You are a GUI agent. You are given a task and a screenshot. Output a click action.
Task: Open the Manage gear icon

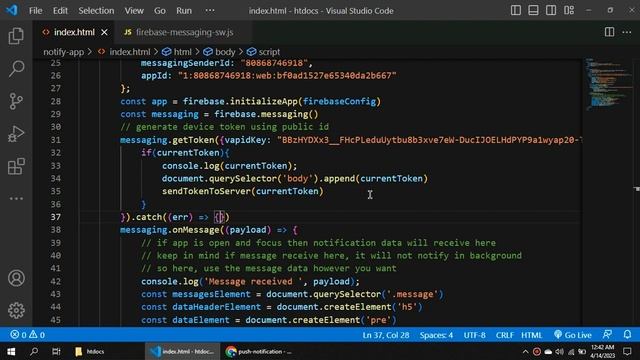[16, 310]
